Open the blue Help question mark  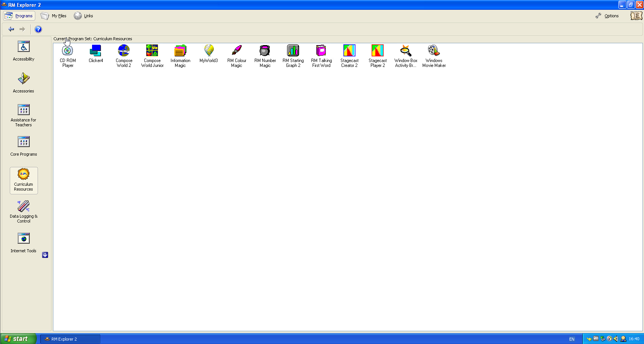[38, 29]
